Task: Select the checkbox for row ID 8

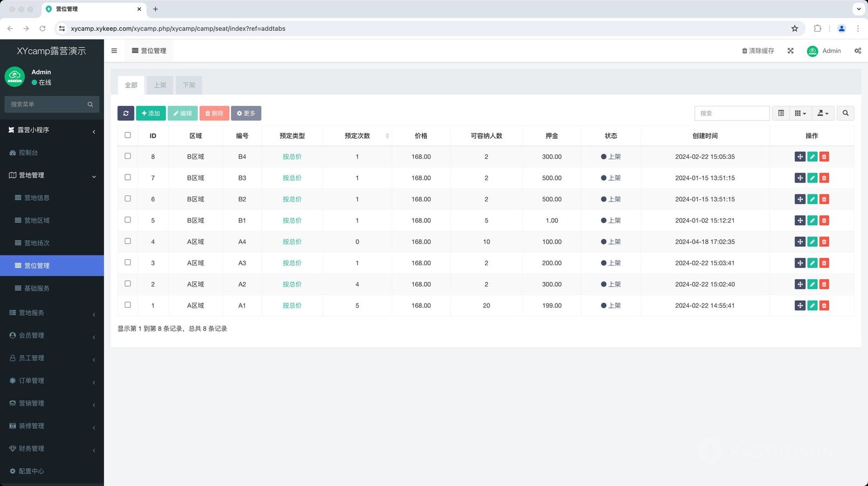Action: pos(128,156)
